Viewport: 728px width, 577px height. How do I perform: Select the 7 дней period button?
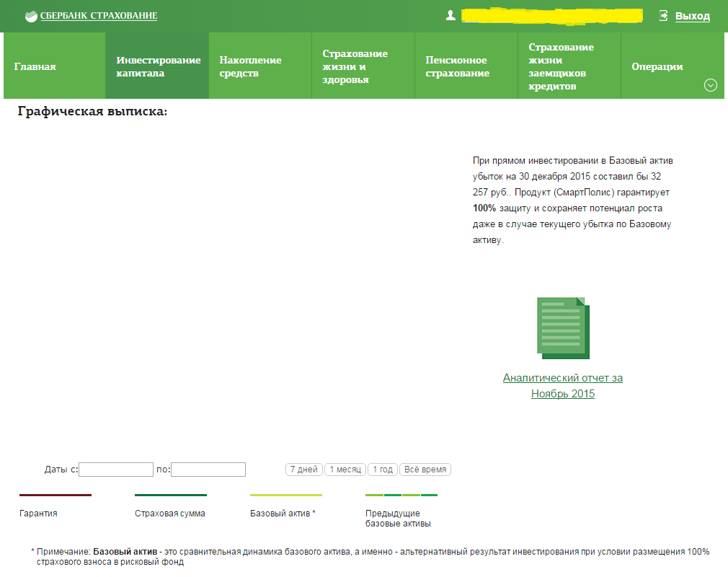[304, 470]
